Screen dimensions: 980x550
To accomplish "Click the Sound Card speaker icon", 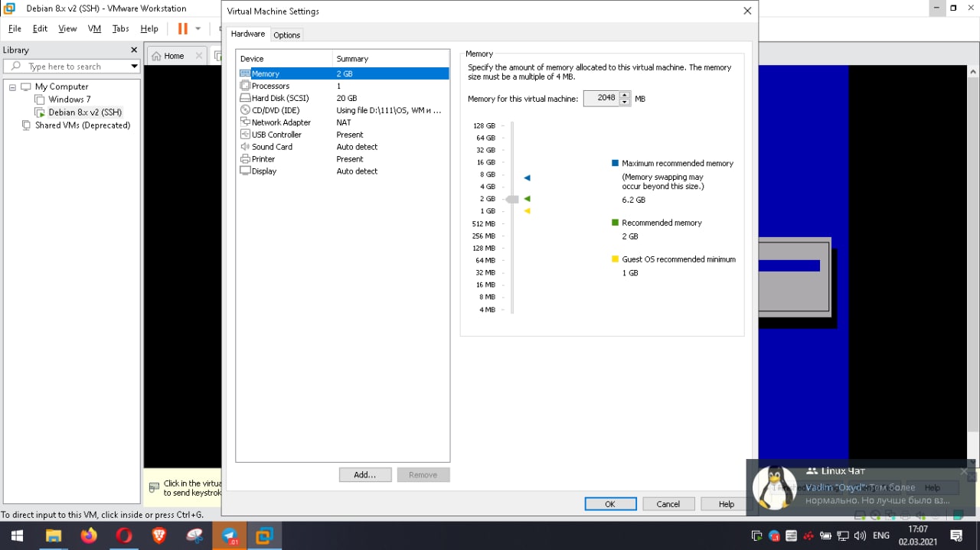I will (x=245, y=147).
